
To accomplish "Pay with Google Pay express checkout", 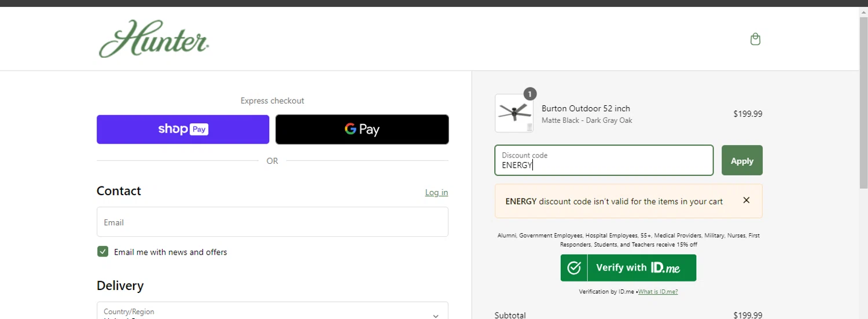I will coord(362,129).
